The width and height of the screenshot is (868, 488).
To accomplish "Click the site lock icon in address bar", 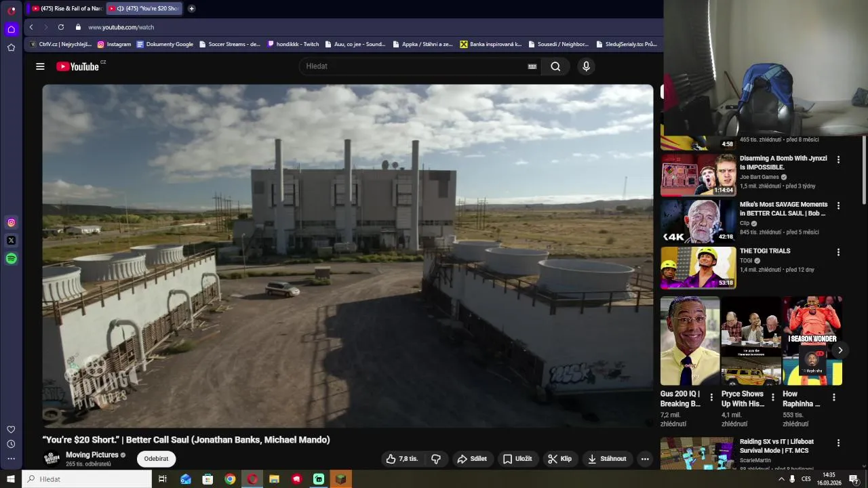I will point(78,27).
